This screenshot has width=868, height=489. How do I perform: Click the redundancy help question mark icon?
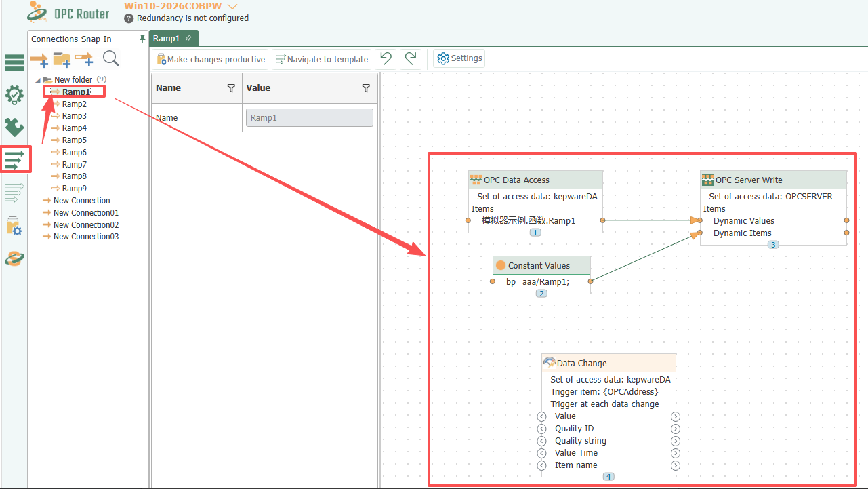(x=129, y=18)
